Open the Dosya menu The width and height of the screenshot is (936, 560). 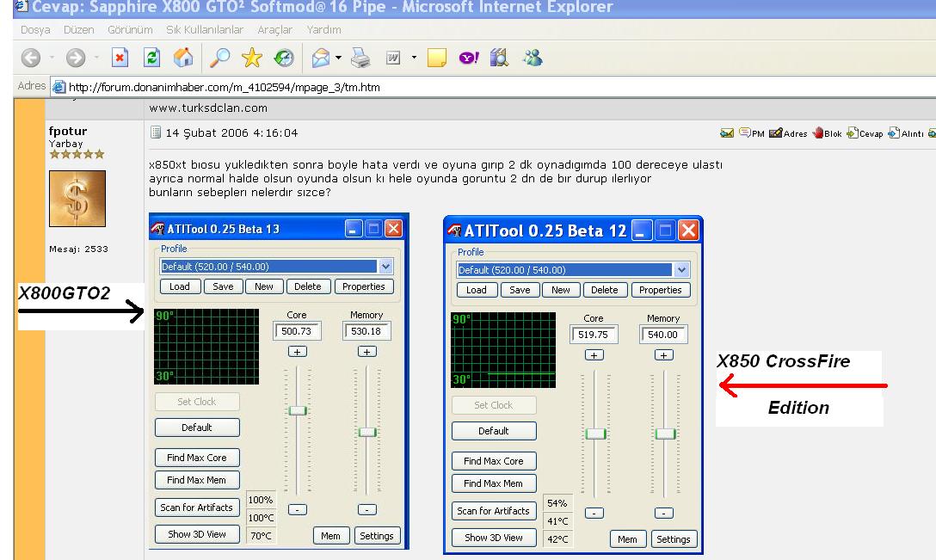(35, 30)
